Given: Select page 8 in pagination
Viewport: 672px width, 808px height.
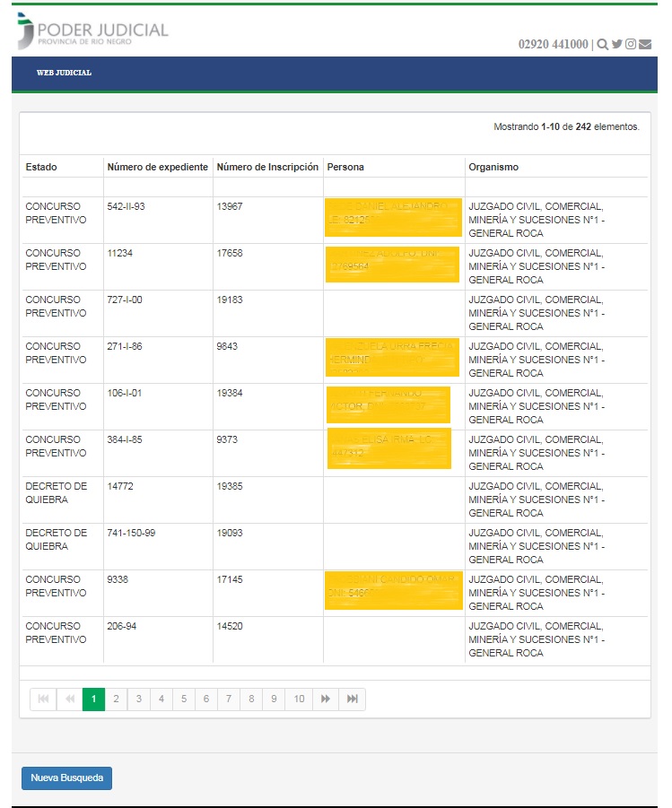Looking at the screenshot, I should click(251, 699).
